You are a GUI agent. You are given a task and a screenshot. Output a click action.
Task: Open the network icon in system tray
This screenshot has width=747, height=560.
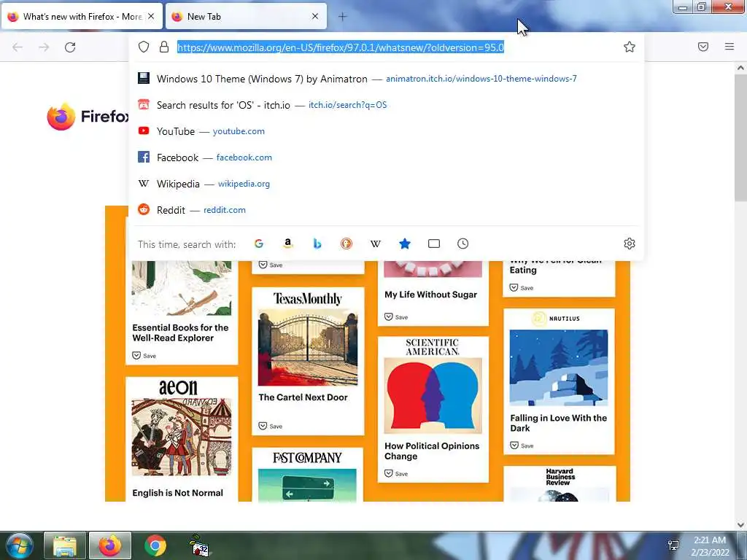click(x=673, y=545)
